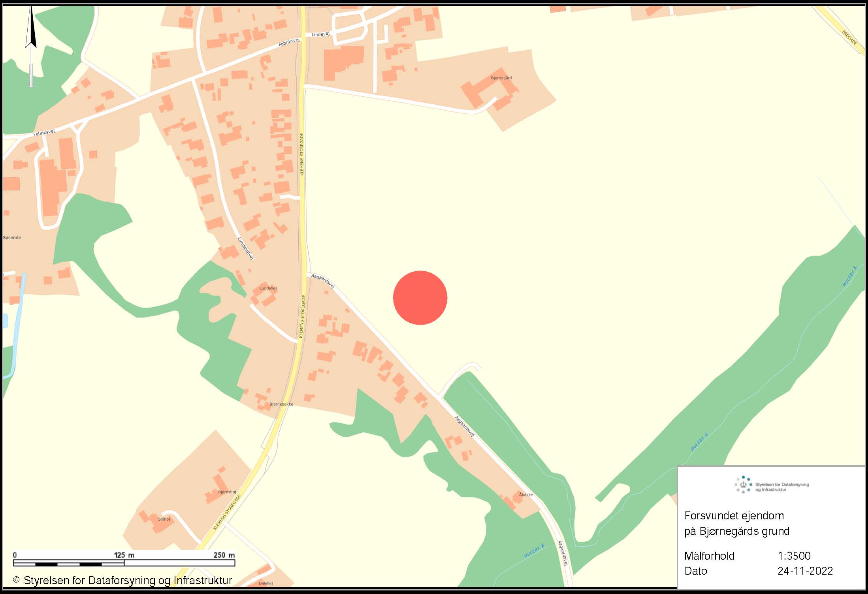Image resolution: width=868 pixels, height=594 pixels.
Task: Click the Dato 24-11-2022 value
Action: (805, 571)
